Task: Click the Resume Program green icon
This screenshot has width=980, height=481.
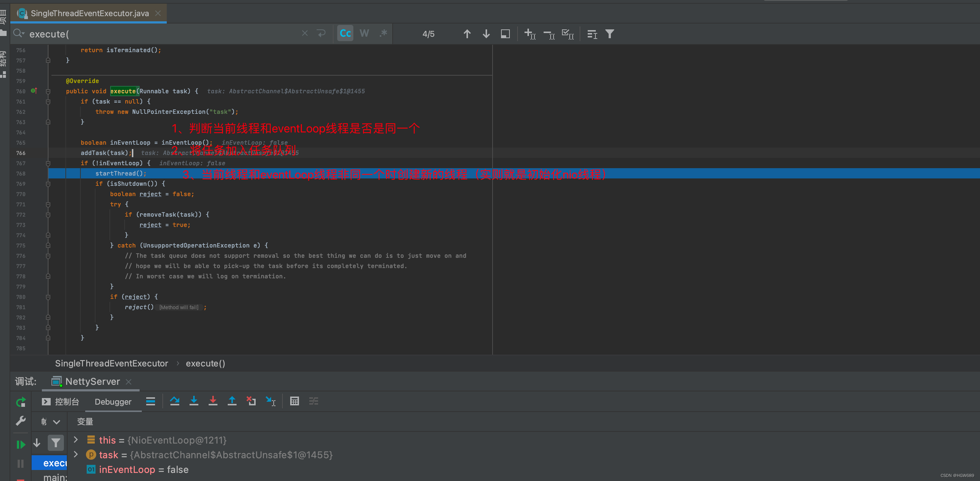Action: [21, 445]
